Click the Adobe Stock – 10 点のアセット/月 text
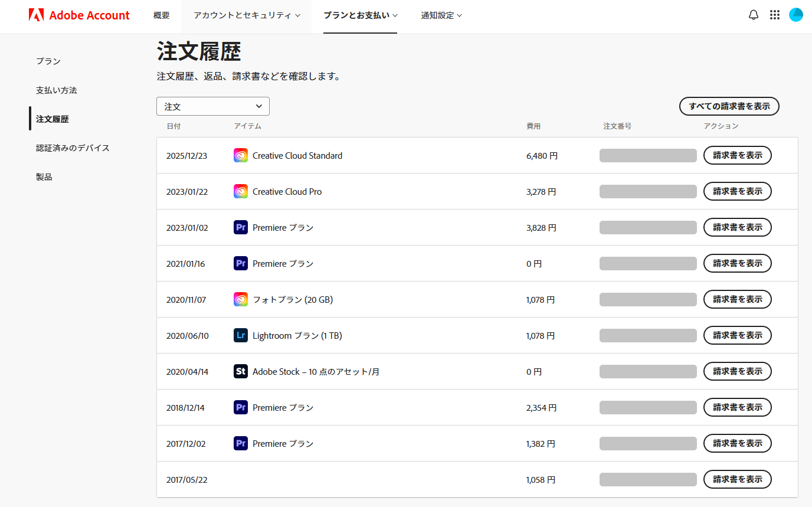The width and height of the screenshot is (812, 507). click(316, 372)
